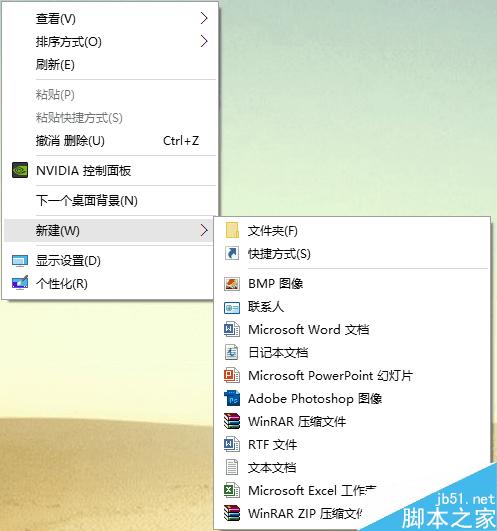The height and width of the screenshot is (531, 497).
Task: Open 个性化(R) personalization
Action: (110, 283)
